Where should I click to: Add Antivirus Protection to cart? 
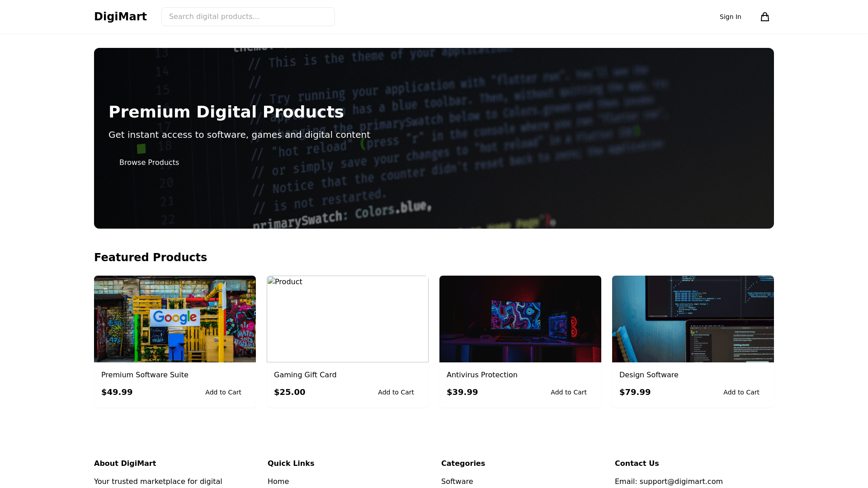[569, 392]
